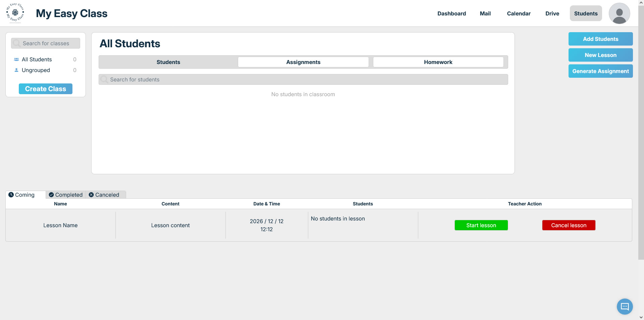Click the Ungrouped person icon
The width and height of the screenshot is (644, 320).
click(x=16, y=70)
